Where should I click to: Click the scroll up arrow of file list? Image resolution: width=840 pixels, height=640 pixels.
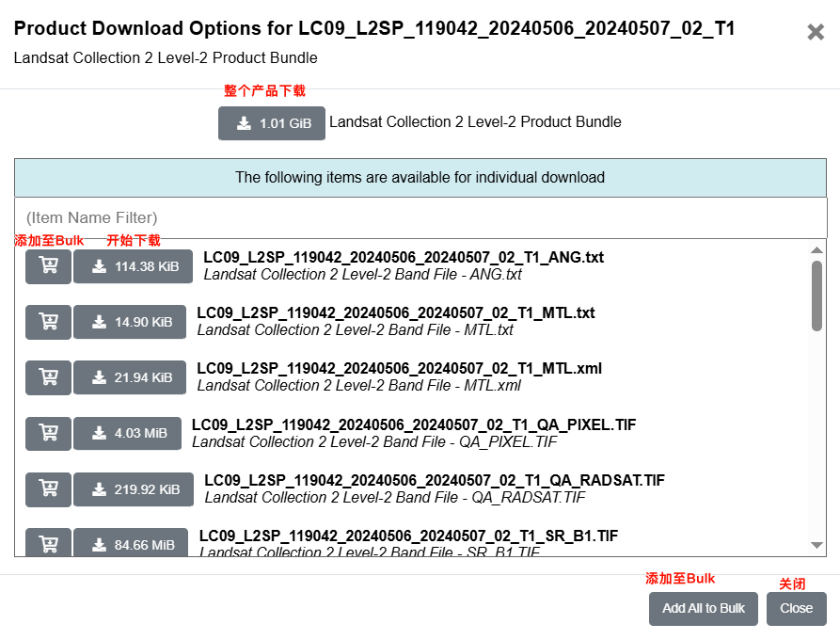816,249
